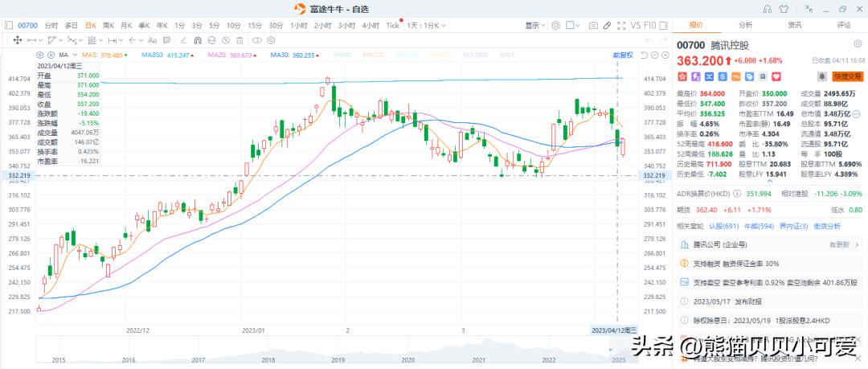This screenshot has height=369, width=868.
Task: Select the eraser tool in drawing toolbar
Action: pyautogui.click(x=183, y=40)
